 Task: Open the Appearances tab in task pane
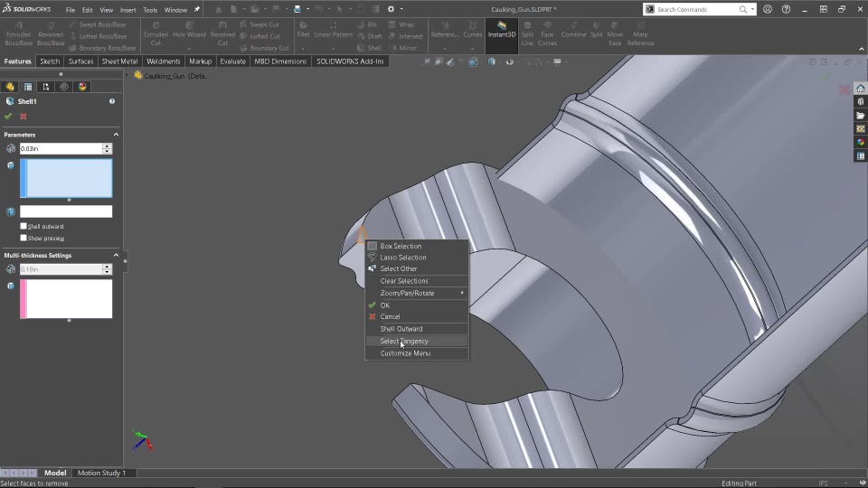pyautogui.click(x=861, y=143)
